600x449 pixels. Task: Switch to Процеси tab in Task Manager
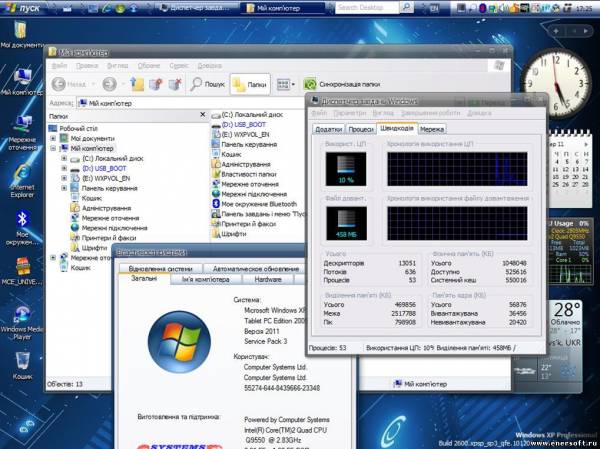coord(360,129)
